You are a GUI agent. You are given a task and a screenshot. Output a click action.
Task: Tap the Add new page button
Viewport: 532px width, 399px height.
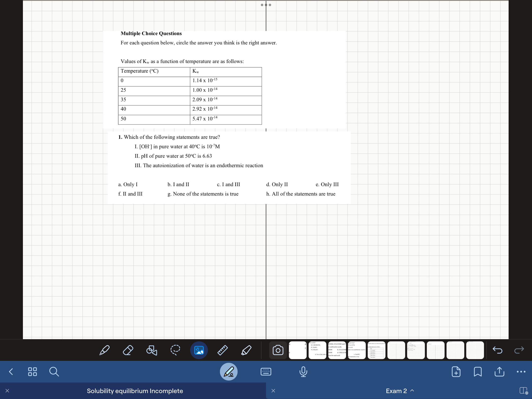456,372
